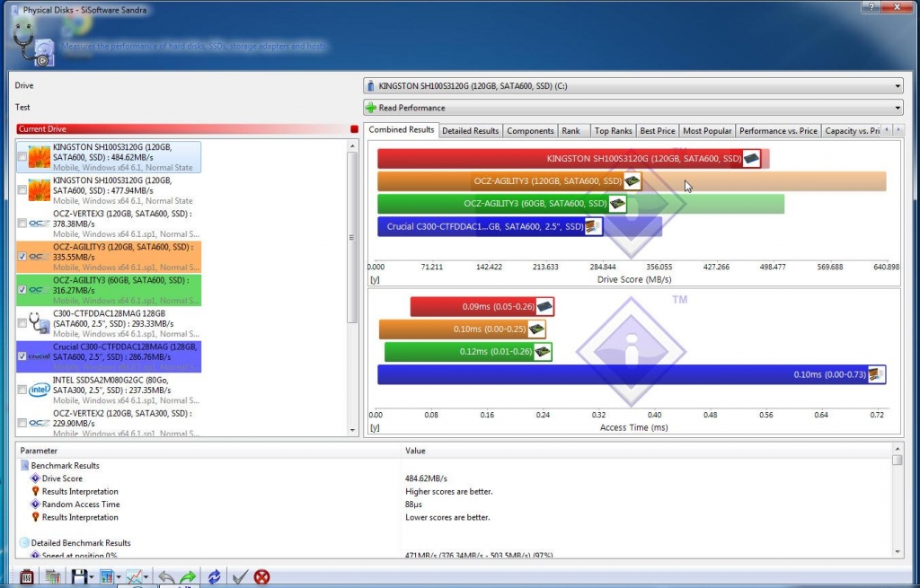Click the checkmark OK icon in toolbar

[x=239, y=577]
